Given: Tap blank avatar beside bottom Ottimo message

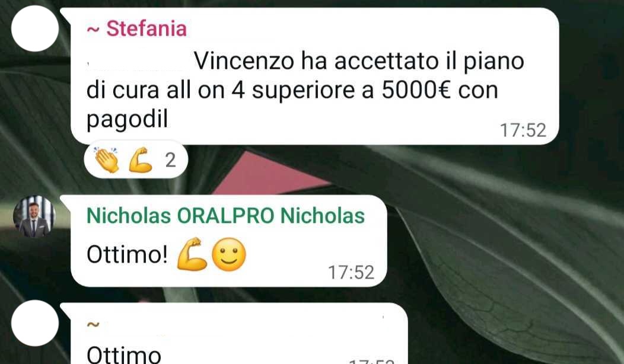Looking at the screenshot, I should tap(35, 323).
